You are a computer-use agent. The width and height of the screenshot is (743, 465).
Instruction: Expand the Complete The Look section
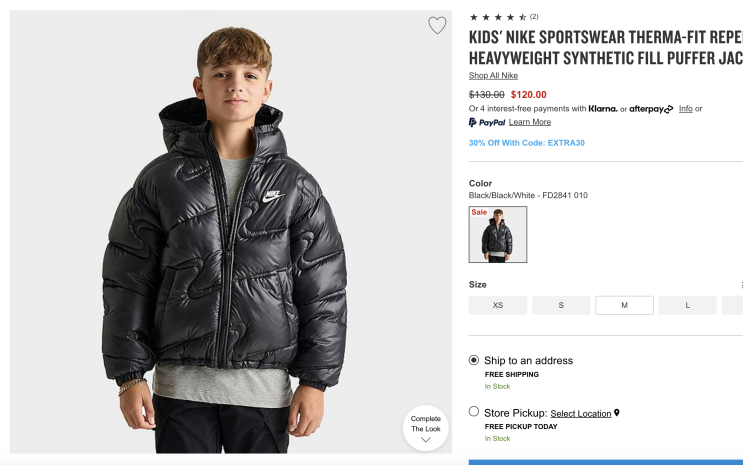pyautogui.click(x=426, y=428)
